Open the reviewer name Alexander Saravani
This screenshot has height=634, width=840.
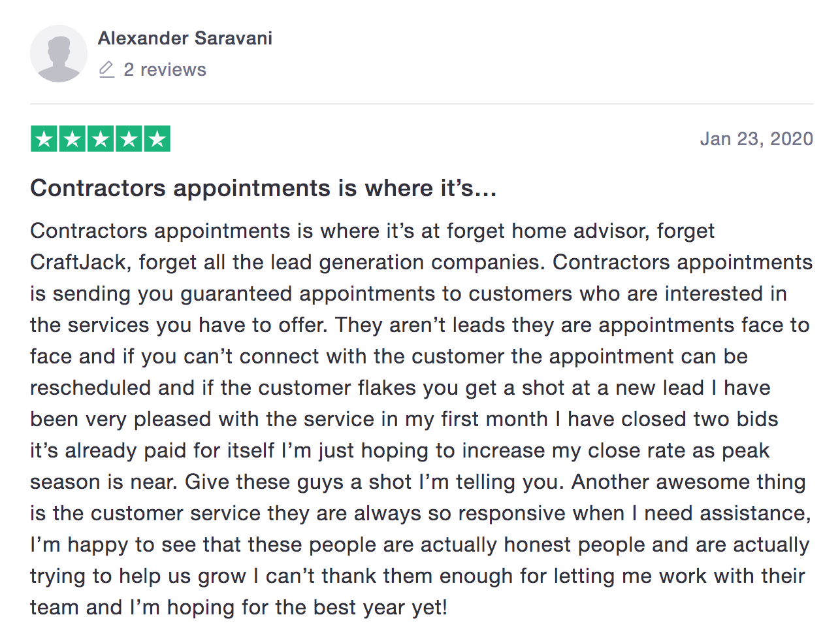tap(185, 38)
